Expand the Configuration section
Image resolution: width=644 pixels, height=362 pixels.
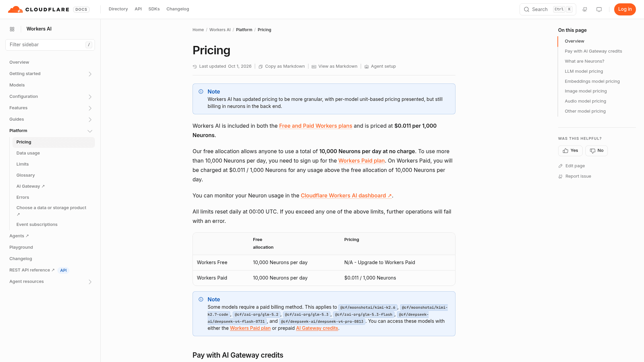pyautogui.click(x=90, y=97)
